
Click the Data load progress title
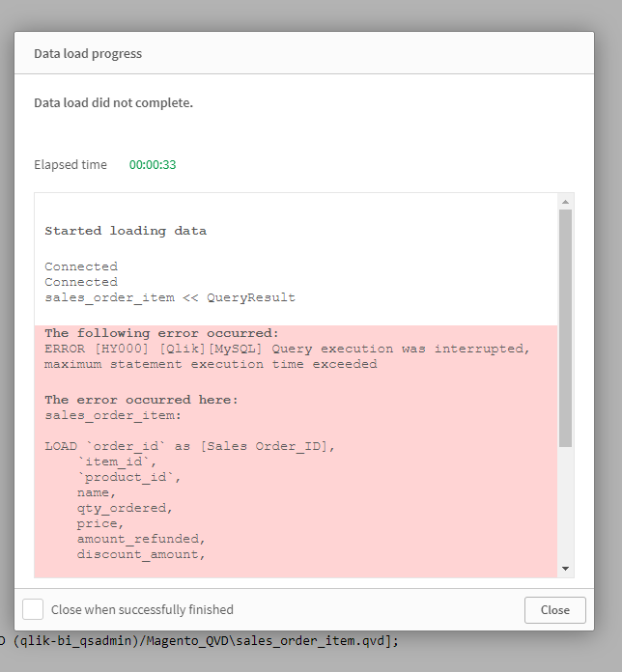pyautogui.click(x=88, y=53)
